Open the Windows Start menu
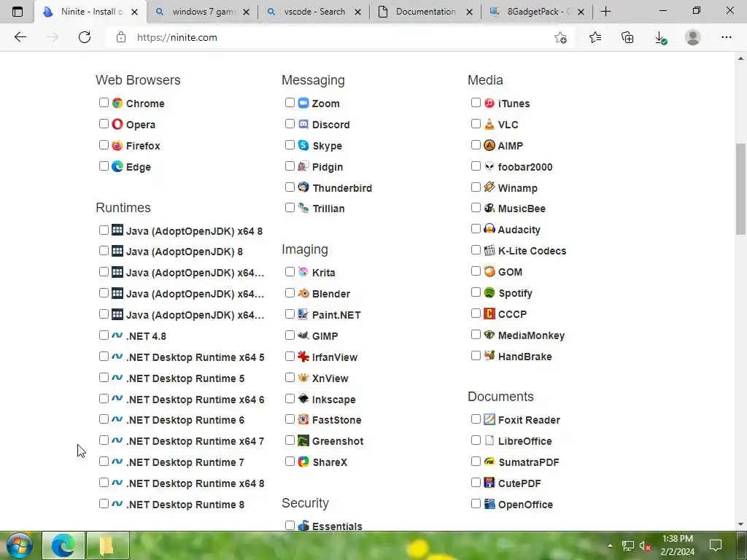Viewport: 747px width, 560px height. point(19,545)
